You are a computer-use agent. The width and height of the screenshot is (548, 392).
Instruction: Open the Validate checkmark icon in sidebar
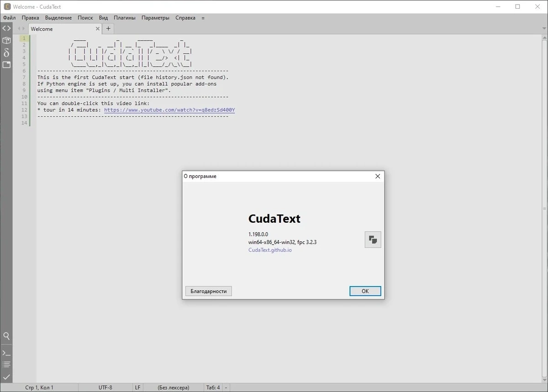coord(6,376)
